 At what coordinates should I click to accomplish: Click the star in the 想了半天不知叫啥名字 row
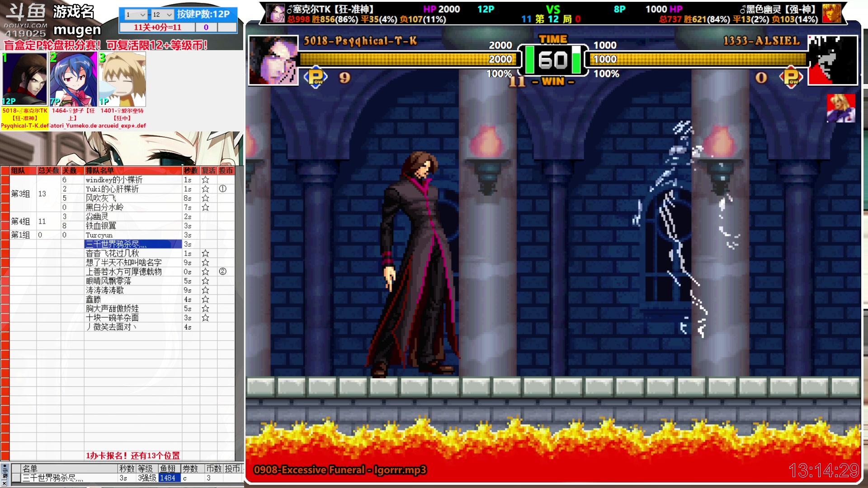pyautogui.click(x=205, y=263)
